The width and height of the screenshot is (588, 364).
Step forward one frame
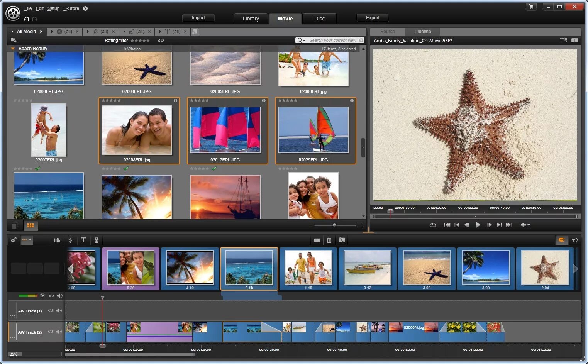(489, 225)
